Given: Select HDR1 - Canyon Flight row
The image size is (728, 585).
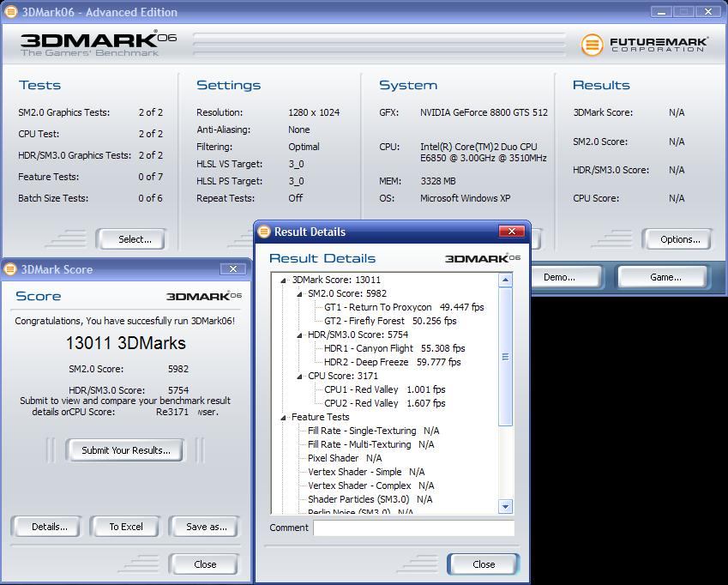Looking at the screenshot, I should pos(394,348).
